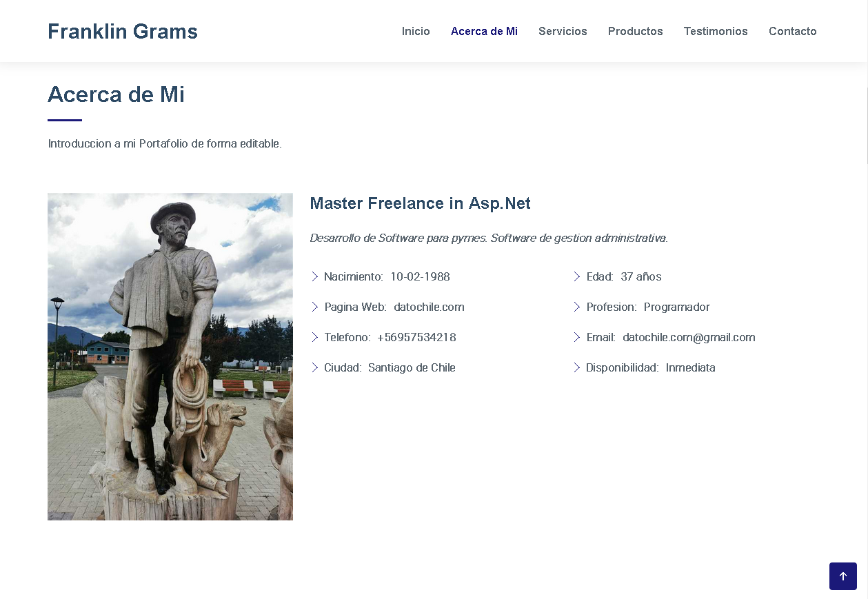Image resolution: width=868 pixels, height=599 pixels.
Task: Click the Inmediata availability value
Action: (690, 367)
